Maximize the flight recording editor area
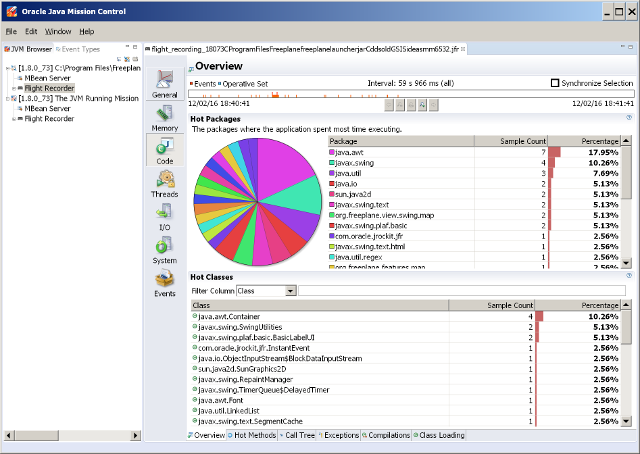The width and height of the screenshot is (640, 454). [631, 47]
